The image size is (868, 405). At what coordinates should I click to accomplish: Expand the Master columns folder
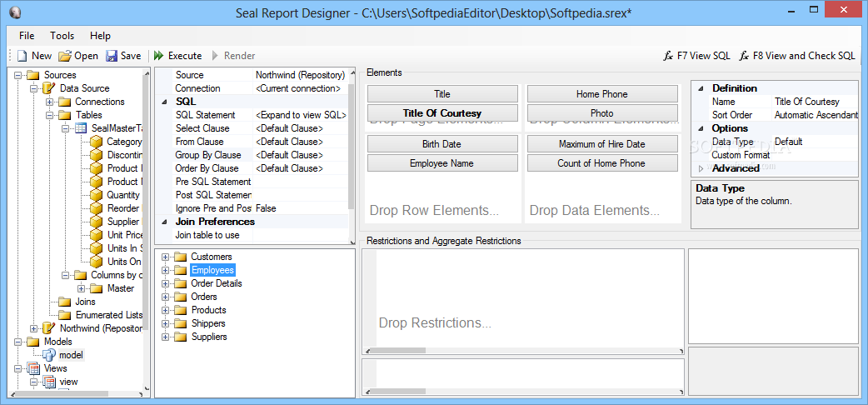click(80, 288)
